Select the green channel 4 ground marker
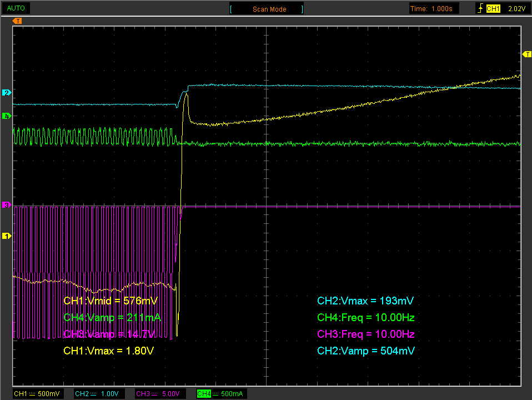Image resolution: width=532 pixels, height=400 pixels. pyautogui.click(x=7, y=116)
